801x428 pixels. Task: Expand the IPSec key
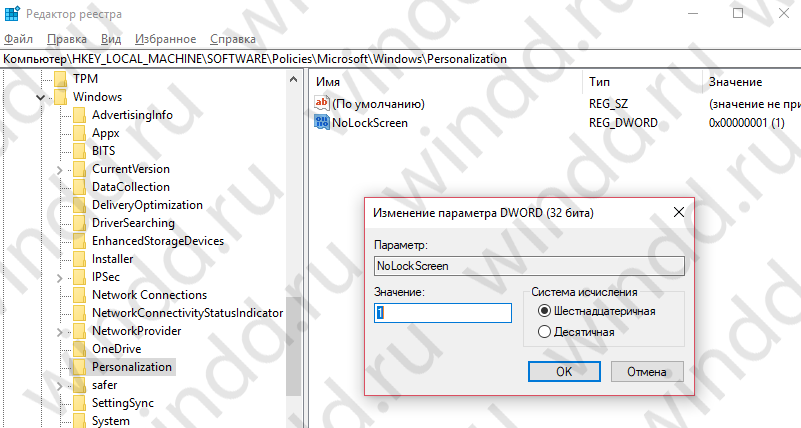point(60,278)
